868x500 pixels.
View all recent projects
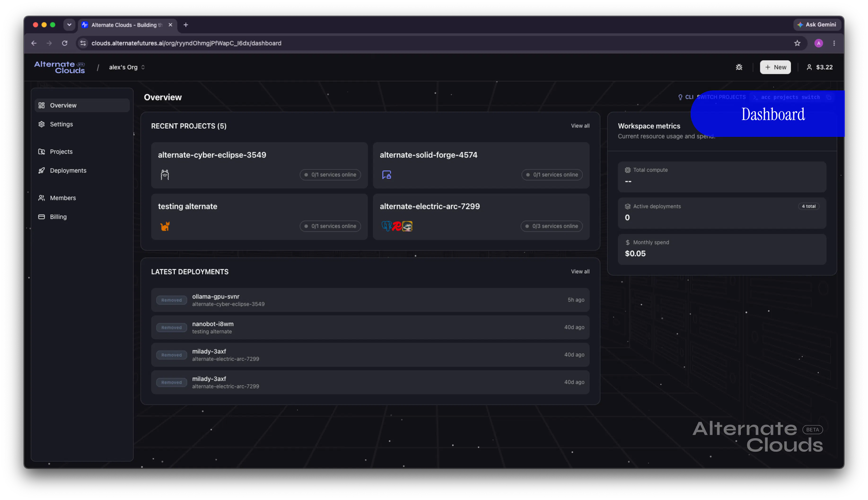click(580, 126)
